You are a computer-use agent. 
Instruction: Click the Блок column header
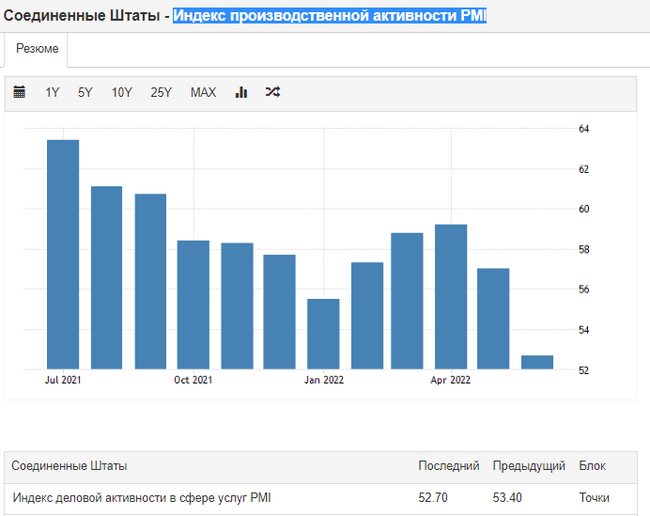pyautogui.click(x=592, y=466)
